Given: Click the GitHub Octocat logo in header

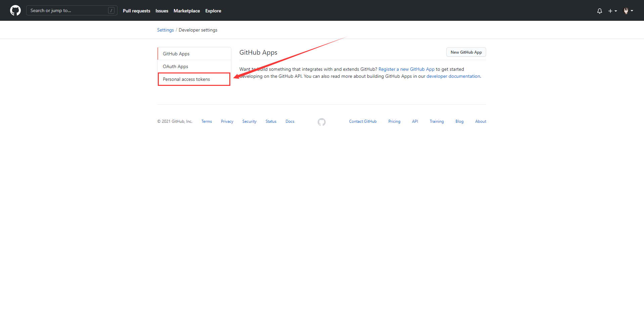Looking at the screenshot, I should [15, 10].
